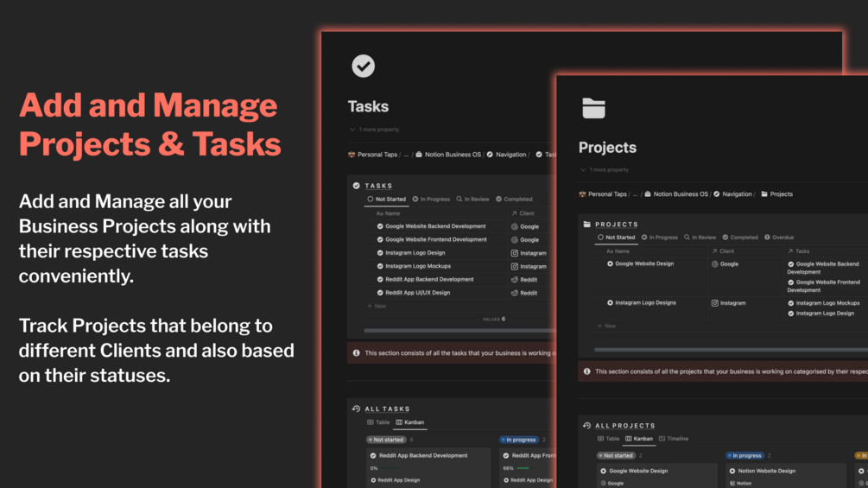Screen dimensions: 868x488
Task: Click the horizontal scrollbar under the TASKS table
Action: tap(459, 330)
